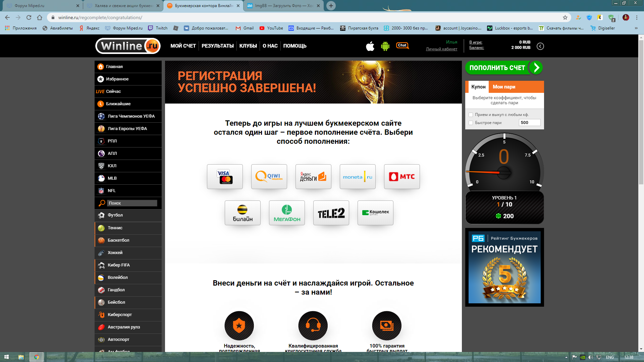The height and width of the screenshot is (362, 644).
Task: Open 'МОЙ СЧЕТ' menu
Action: pyautogui.click(x=183, y=46)
